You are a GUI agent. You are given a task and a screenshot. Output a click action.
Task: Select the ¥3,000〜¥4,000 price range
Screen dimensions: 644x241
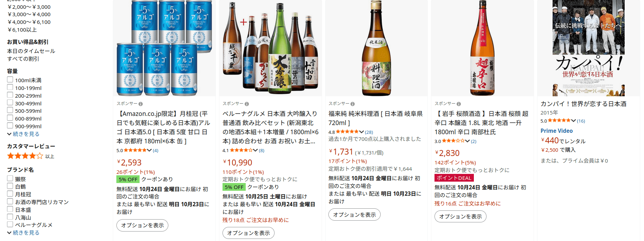[29, 14]
